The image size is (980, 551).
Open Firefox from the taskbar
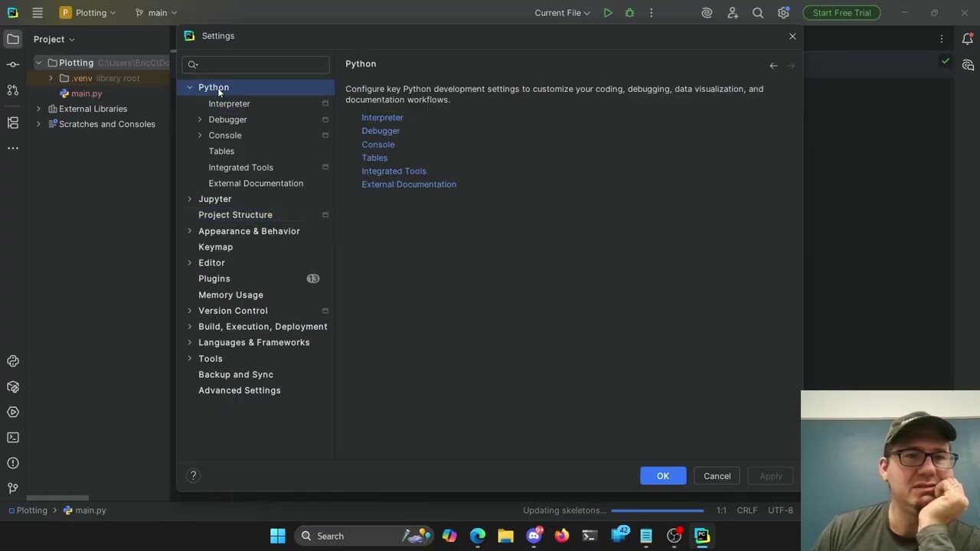[562, 536]
